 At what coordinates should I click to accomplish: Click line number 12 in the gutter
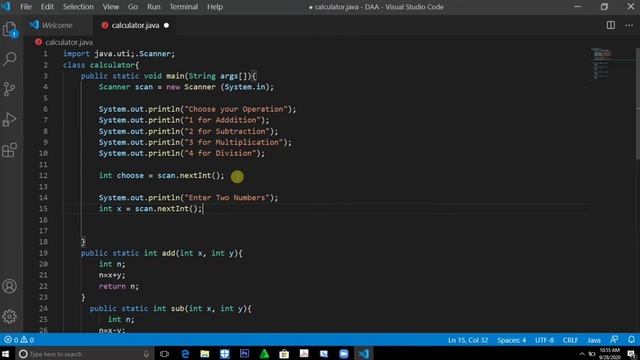click(43, 176)
